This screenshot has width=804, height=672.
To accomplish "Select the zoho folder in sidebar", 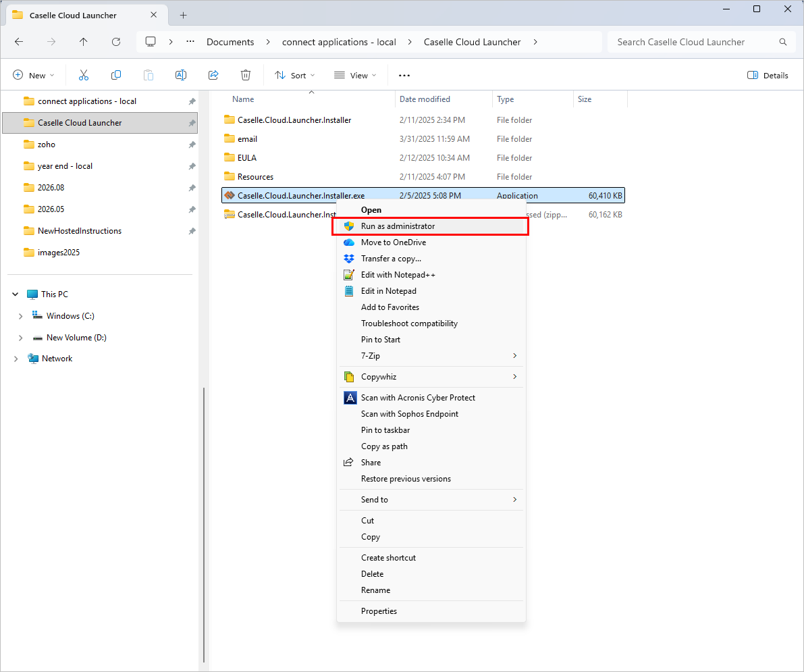I will [47, 145].
